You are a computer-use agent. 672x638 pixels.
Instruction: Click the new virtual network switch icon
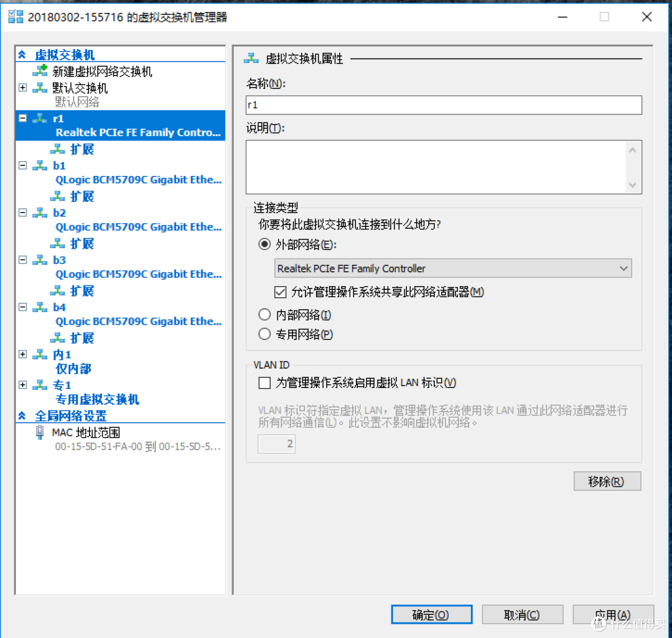tap(40, 71)
